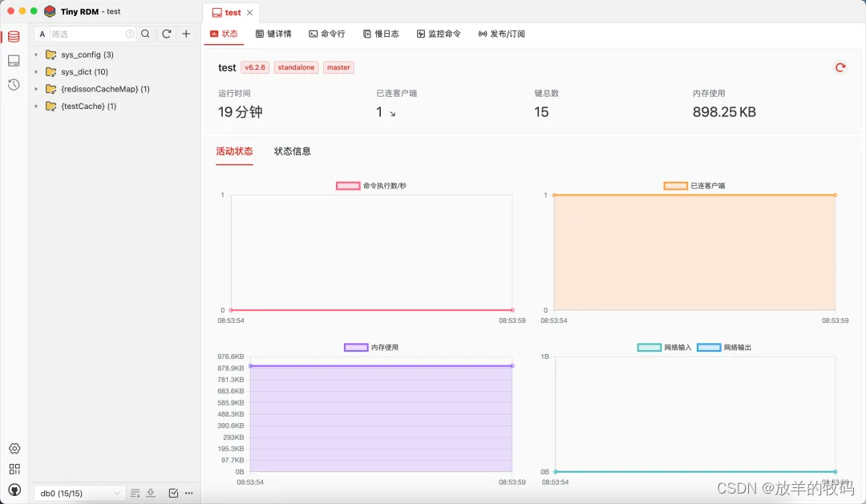Expand the sys_config folder arrow

tap(36, 54)
